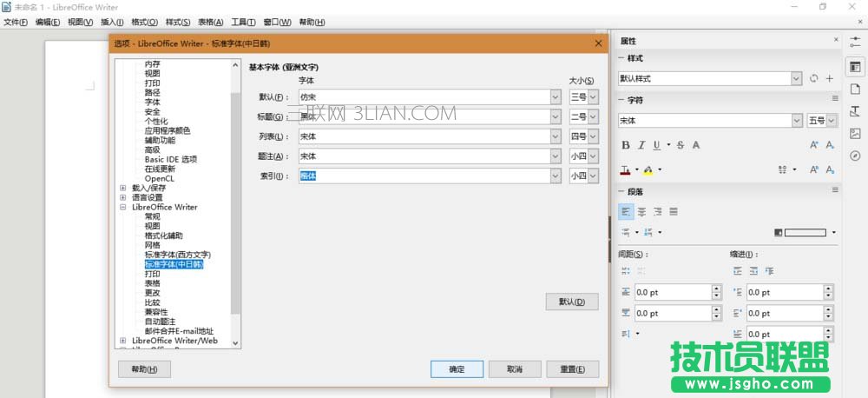Click the 重置(E) button
This screenshot has width=868, height=398.
click(572, 369)
